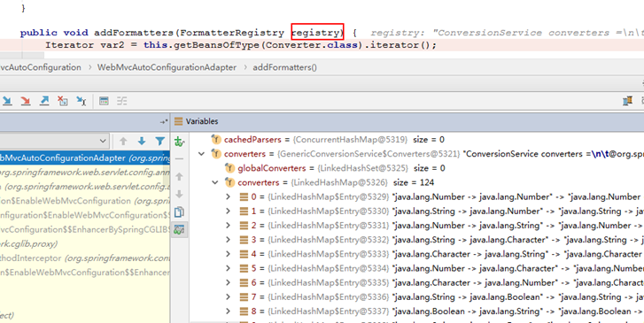This screenshot has height=323, width=644.
Task: Move watch up in Variables sidebar
Action: (x=179, y=177)
